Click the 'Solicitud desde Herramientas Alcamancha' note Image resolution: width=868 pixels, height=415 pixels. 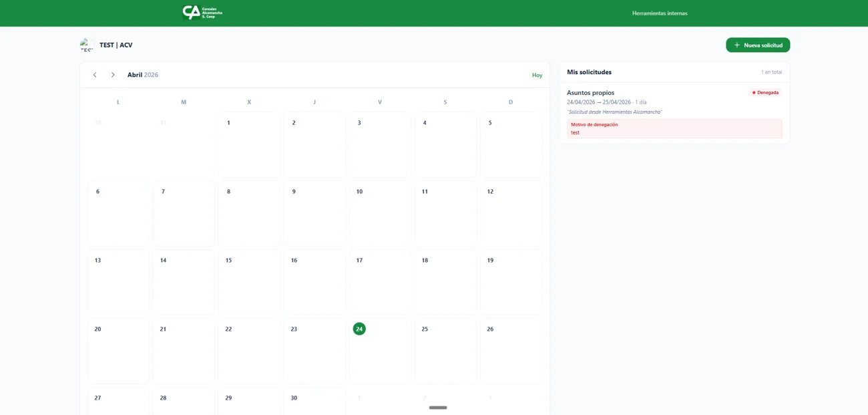(614, 112)
